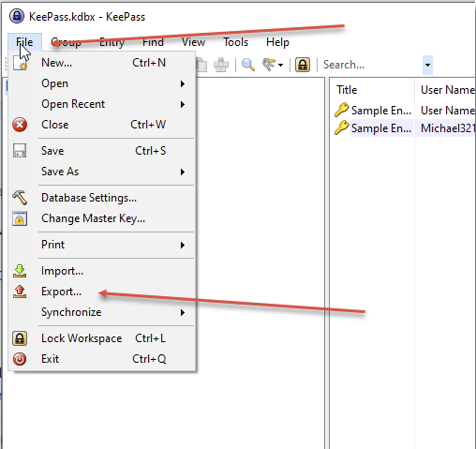
Task: Click the toolbar keys Show Entries icon
Action: pos(269,65)
